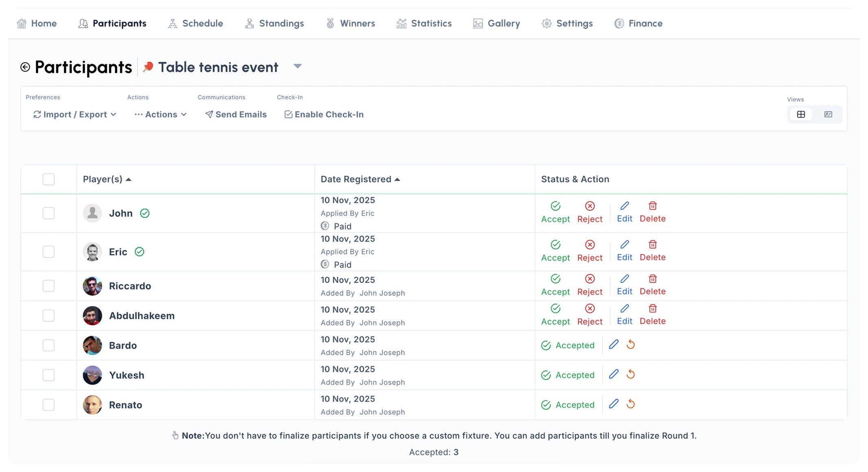This screenshot has height=472, width=868.
Task: Delete Abdulhakeem's entry
Action: [652, 315]
